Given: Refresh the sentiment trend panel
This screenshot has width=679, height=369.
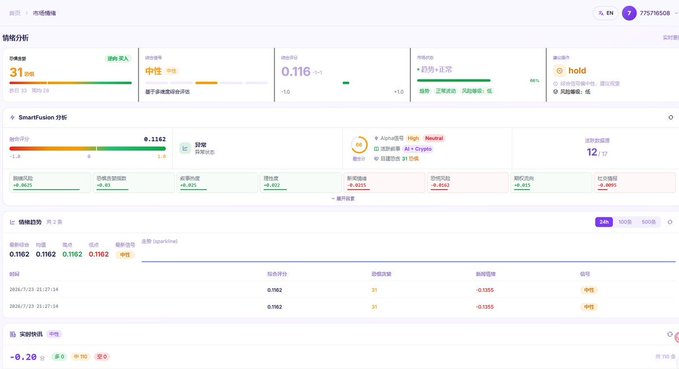Looking at the screenshot, I should point(670,222).
